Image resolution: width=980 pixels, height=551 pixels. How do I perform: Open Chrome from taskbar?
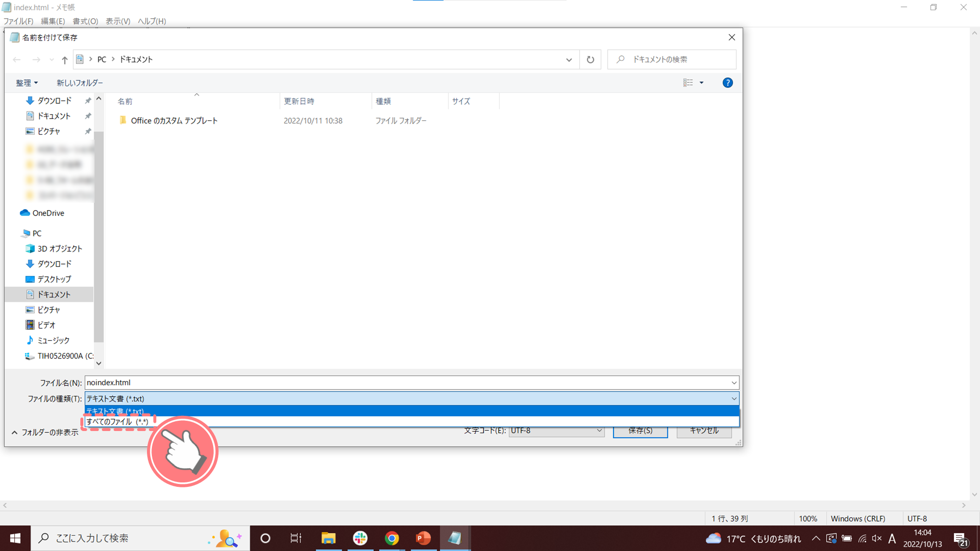coord(392,538)
